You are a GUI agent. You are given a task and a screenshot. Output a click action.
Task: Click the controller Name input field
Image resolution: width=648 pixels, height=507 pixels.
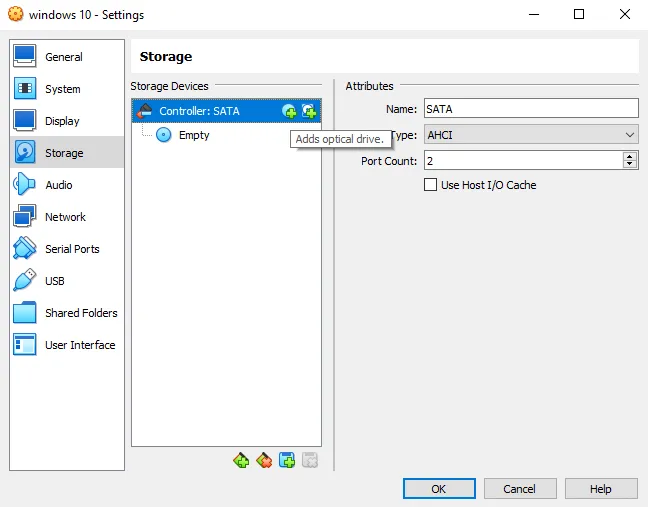click(531, 109)
